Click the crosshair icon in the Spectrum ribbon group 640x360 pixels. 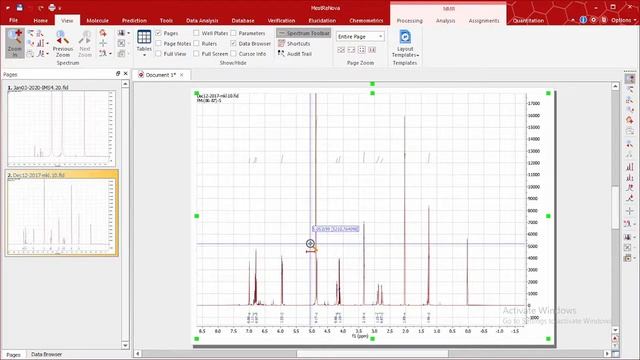(103, 43)
